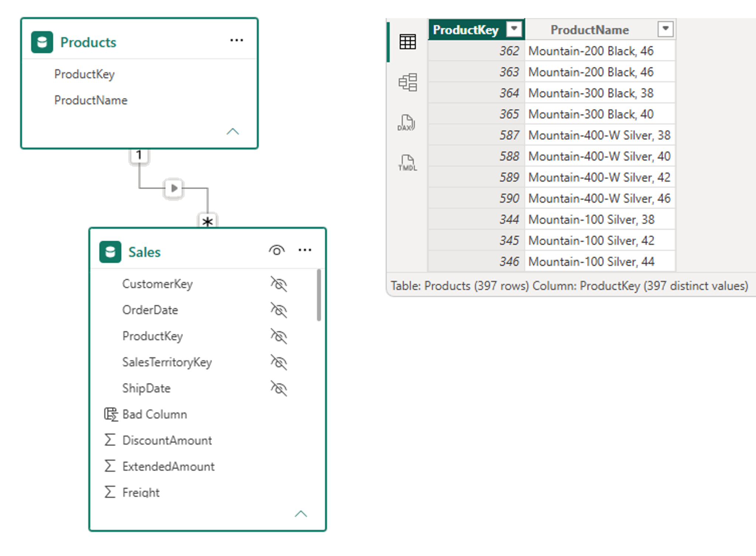Toggle hidden state of OrderDate column
Screen dimensions: 756x556
click(279, 310)
